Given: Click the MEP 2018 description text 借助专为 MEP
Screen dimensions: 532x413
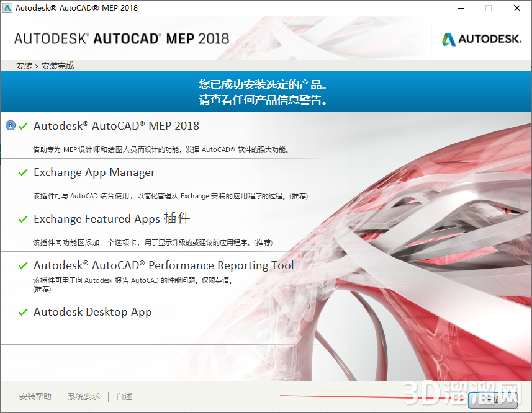Looking at the screenshot, I should tap(161, 149).
